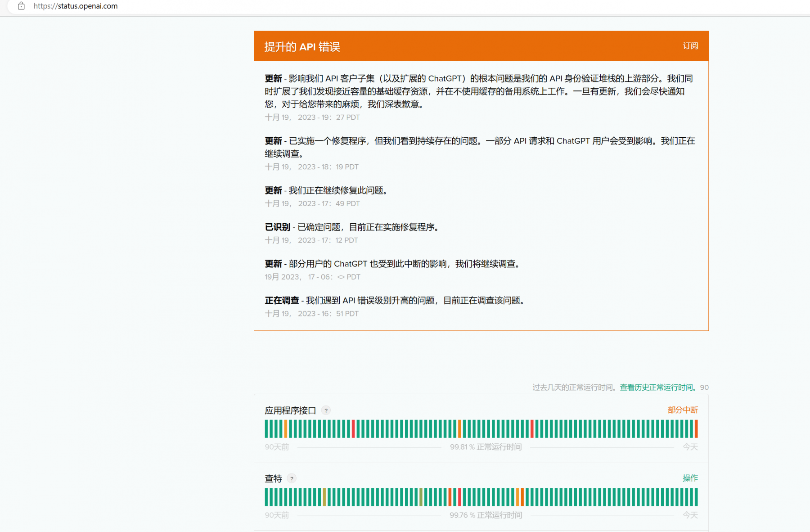810x532 pixels.
Task: Click the 提升的 API 错误 incident title
Action: (x=302, y=47)
